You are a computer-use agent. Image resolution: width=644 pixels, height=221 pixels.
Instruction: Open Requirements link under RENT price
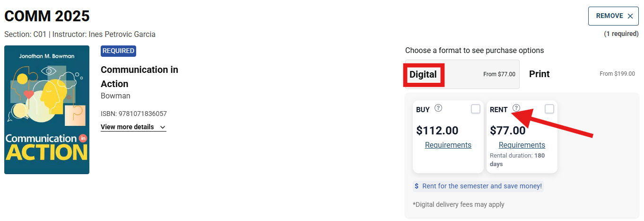[522, 145]
